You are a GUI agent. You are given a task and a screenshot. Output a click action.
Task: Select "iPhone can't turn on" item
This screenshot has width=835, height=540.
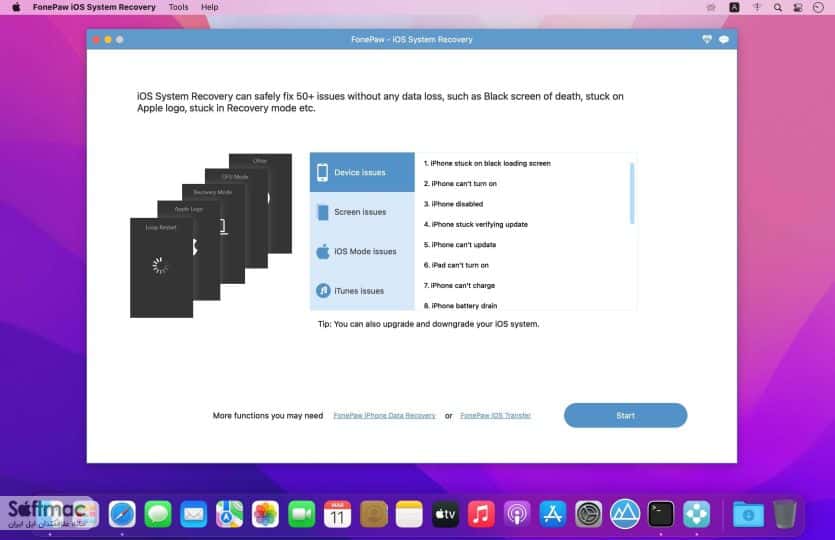click(x=460, y=184)
